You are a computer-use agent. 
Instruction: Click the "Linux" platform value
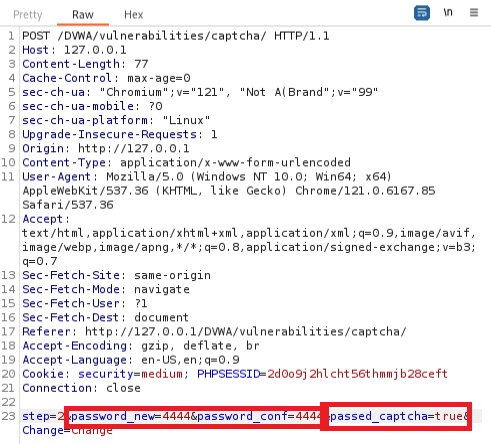[x=186, y=120]
